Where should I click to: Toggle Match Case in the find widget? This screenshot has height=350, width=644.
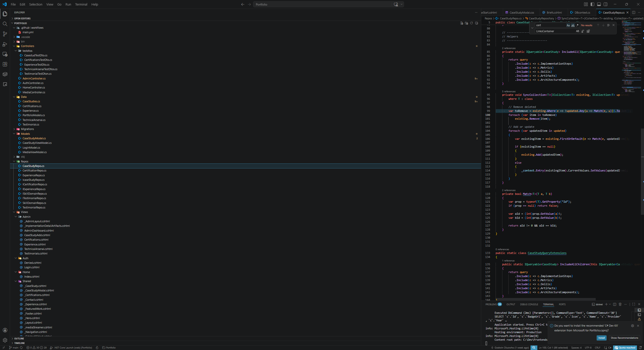pyautogui.click(x=568, y=25)
